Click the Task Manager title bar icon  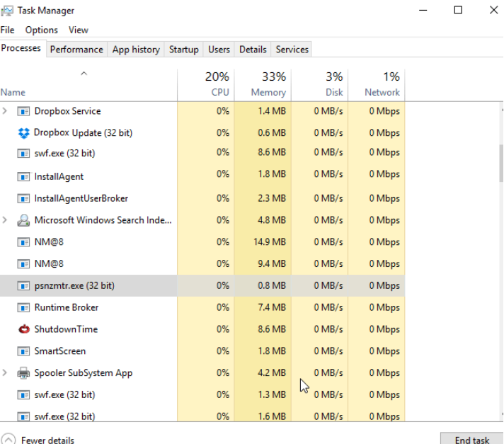point(8,10)
